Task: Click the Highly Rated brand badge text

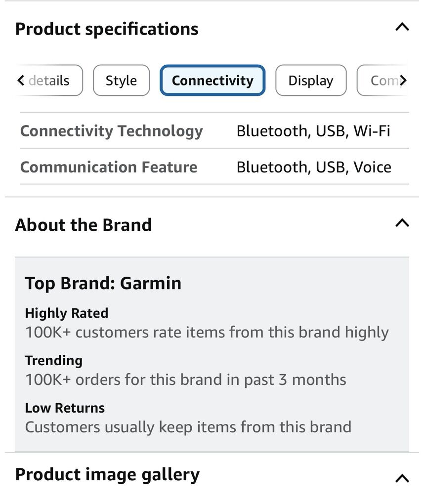Action: (67, 313)
